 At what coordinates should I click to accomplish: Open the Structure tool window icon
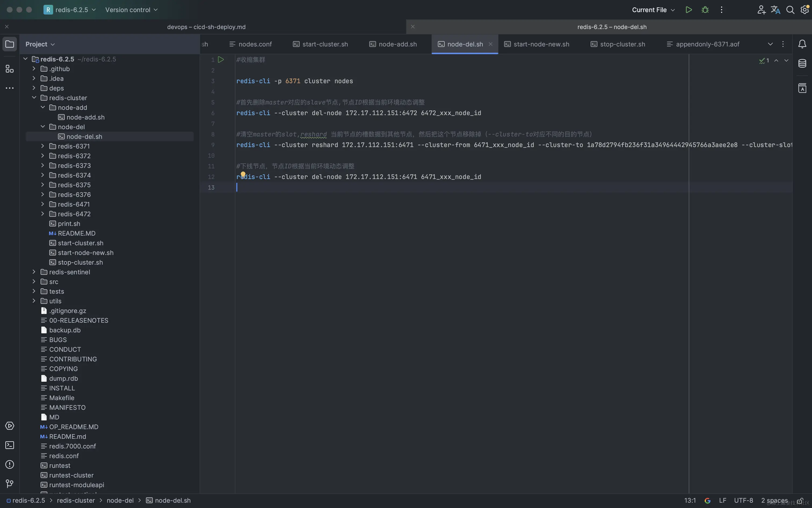(x=10, y=69)
